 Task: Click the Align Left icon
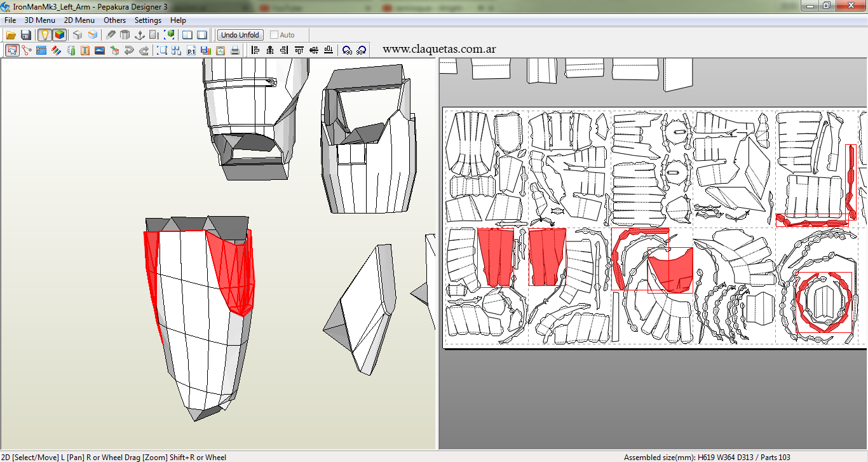(x=255, y=50)
